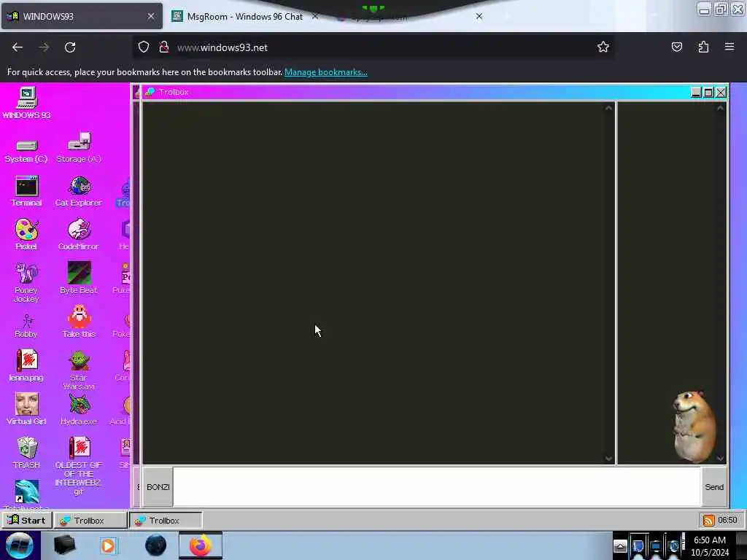Launch the Virtual Girl desktop icon
This screenshot has width=747, height=560.
pos(26,410)
